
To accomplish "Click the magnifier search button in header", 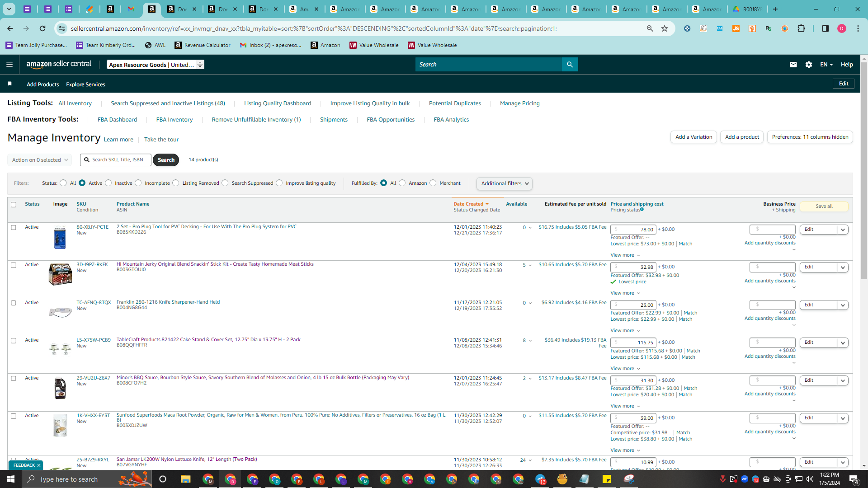I will [570, 65].
